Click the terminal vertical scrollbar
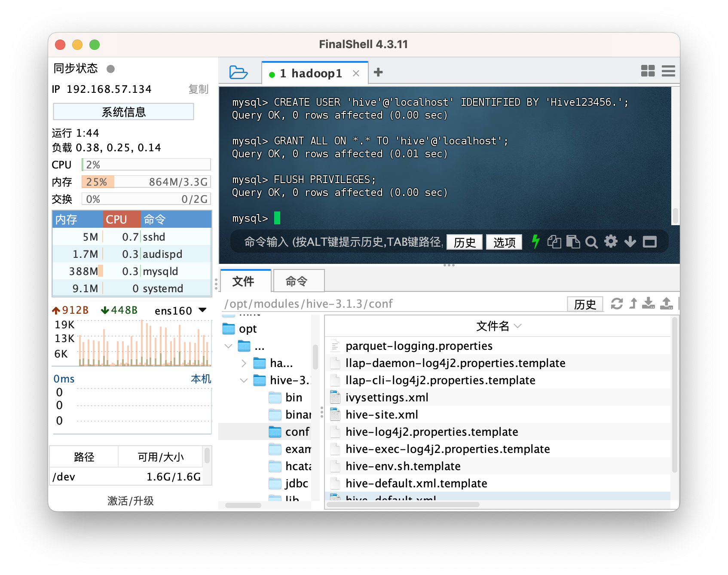 (675, 216)
